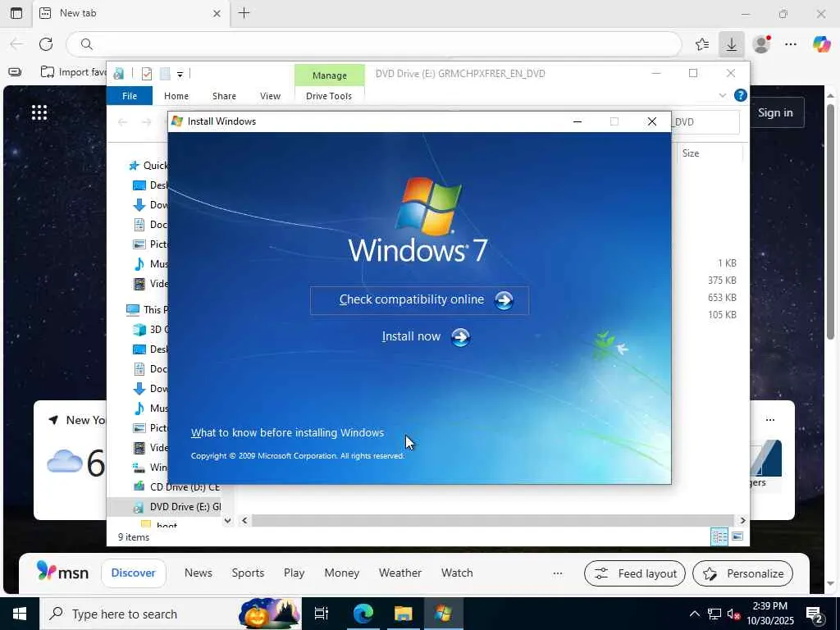Show hidden system tray icons

[694, 614]
